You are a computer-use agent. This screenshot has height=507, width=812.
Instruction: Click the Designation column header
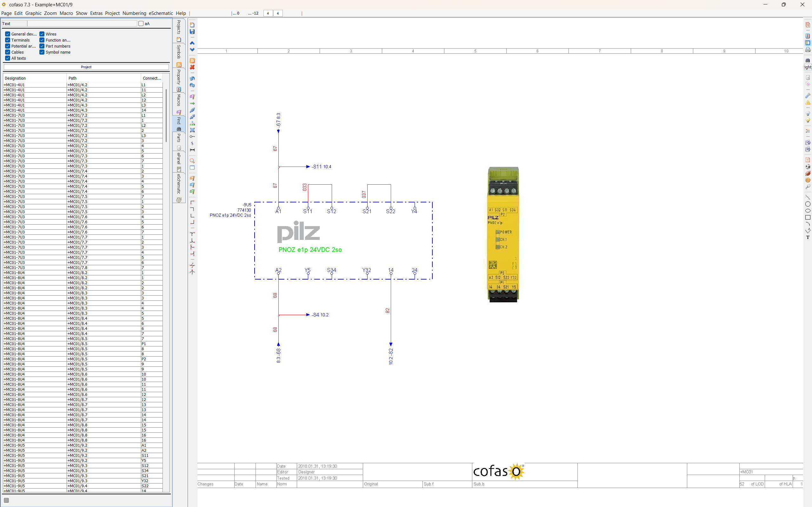coord(35,78)
